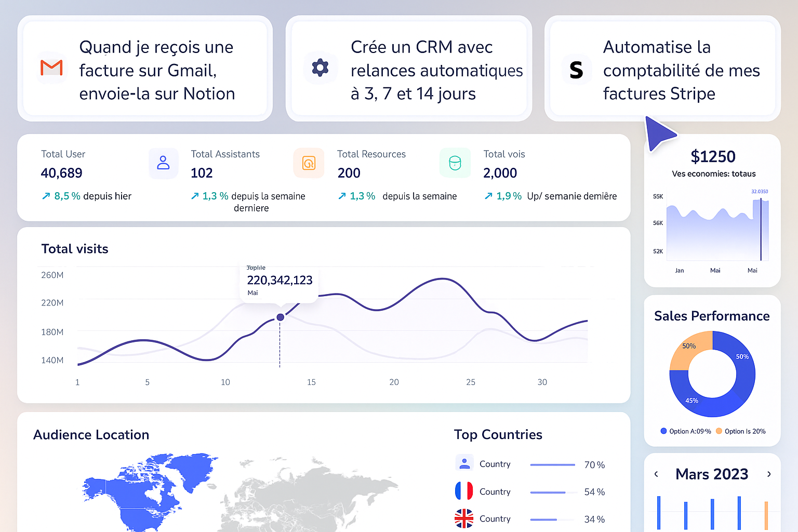Click the Stripe S logo icon
Screen dimensions: 798x532
(576, 70)
